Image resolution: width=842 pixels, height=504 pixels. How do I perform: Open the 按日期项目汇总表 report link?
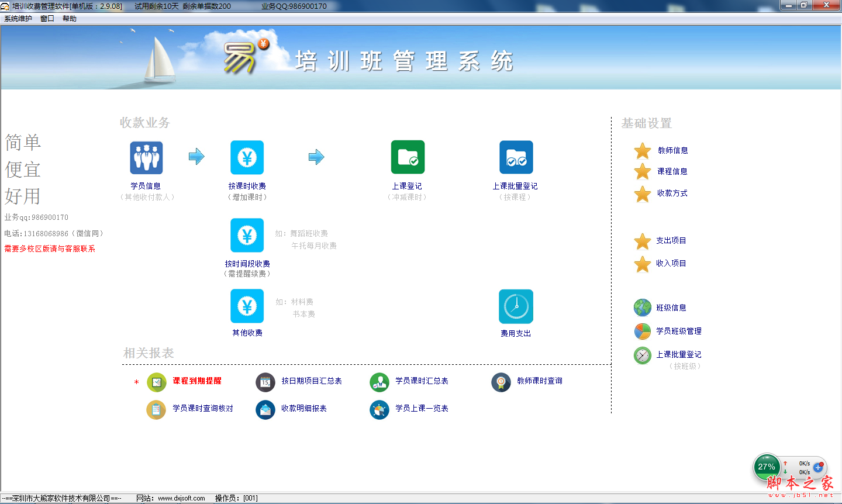(x=312, y=381)
